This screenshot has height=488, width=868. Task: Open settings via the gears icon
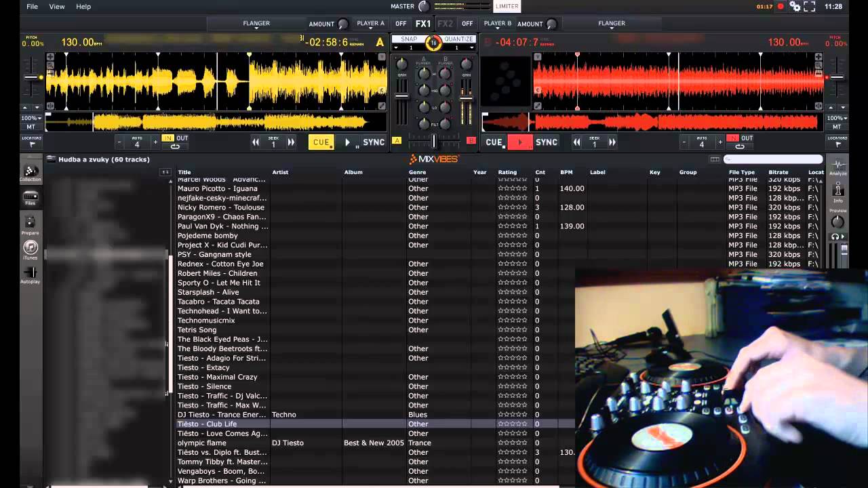coord(795,6)
